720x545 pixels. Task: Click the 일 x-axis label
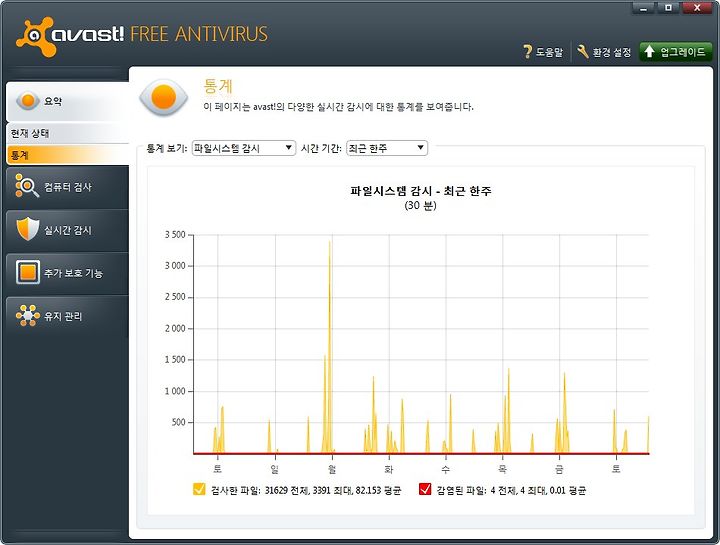(275, 469)
